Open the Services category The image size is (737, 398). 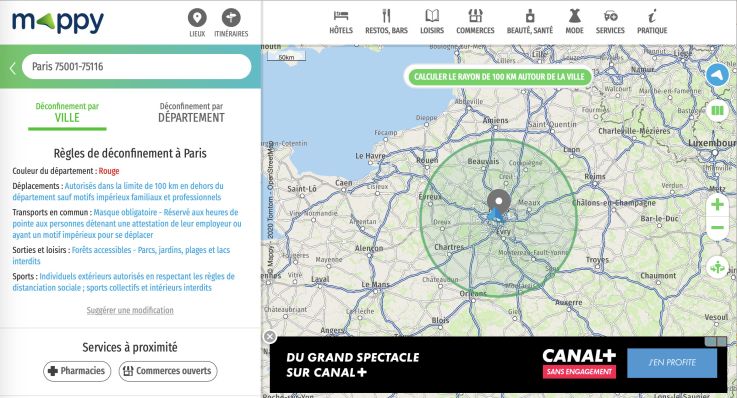coord(610,22)
